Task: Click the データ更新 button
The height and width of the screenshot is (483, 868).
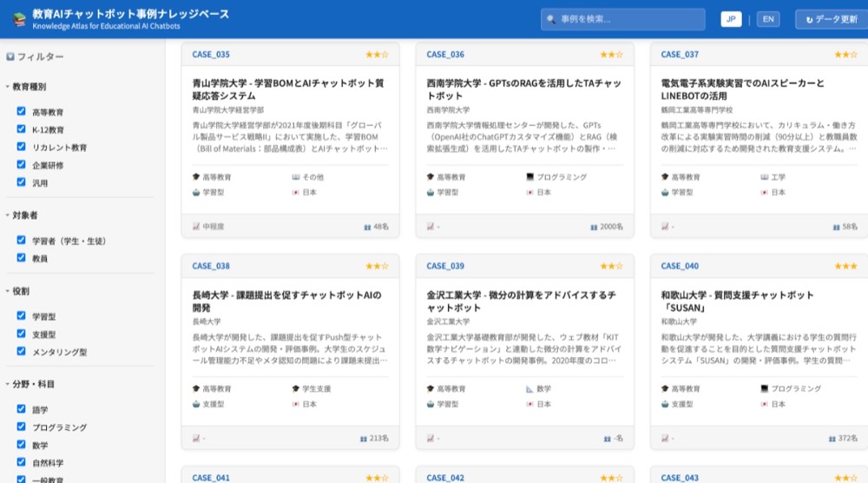Action: tap(832, 19)
